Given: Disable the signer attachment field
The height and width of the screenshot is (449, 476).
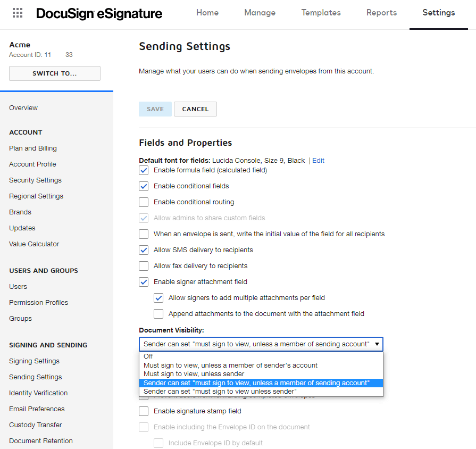Looking at the screenshot, I should coord(144,281).
